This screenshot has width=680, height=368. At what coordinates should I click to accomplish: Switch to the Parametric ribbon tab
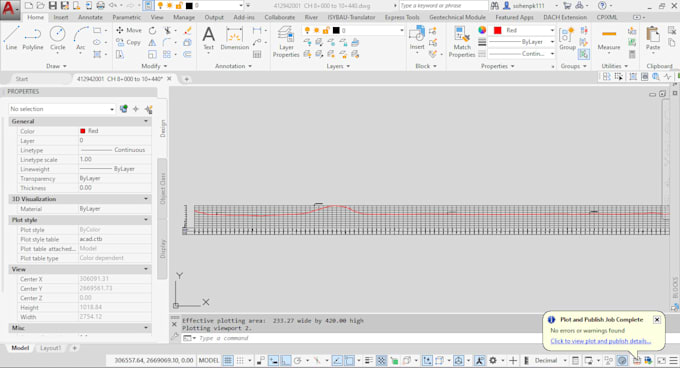pyautogui.click(x=126, y=17)
